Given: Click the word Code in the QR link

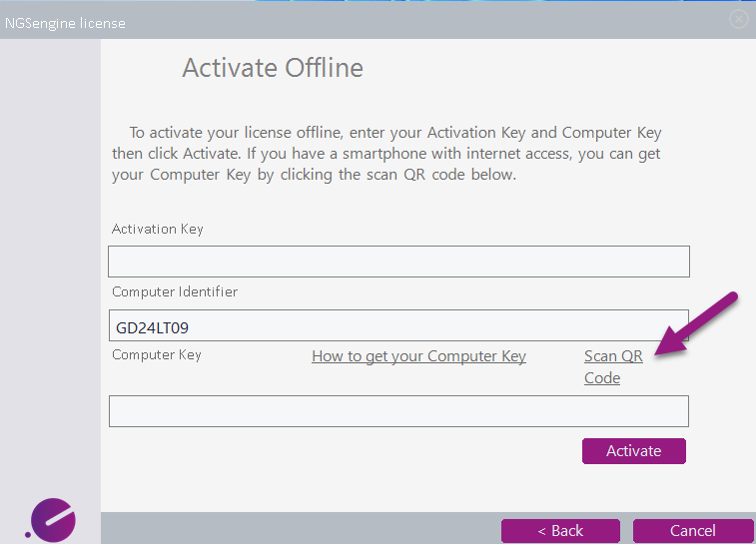Looking at the screenshot, I should [x=602, y=377].
